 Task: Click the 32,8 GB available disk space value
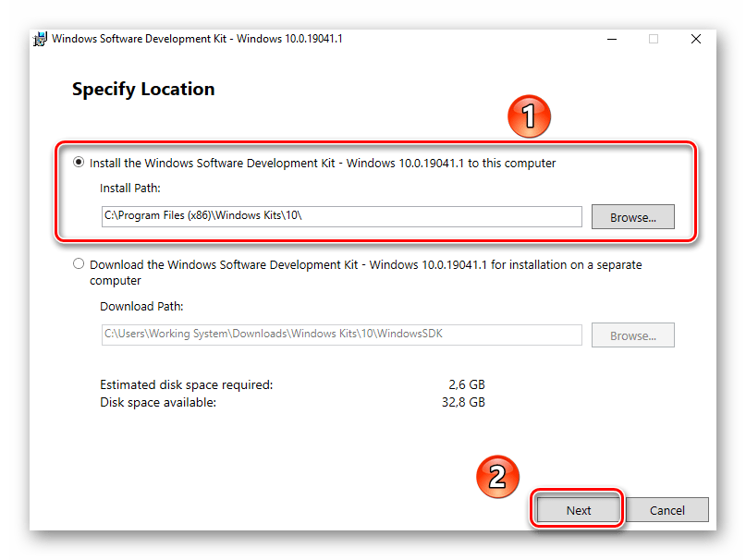(x=463, y=402)
